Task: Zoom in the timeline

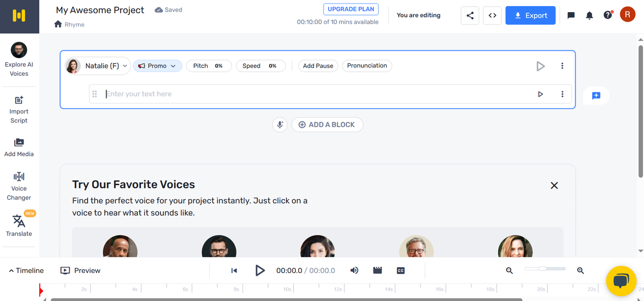Action: coord(580,270)
